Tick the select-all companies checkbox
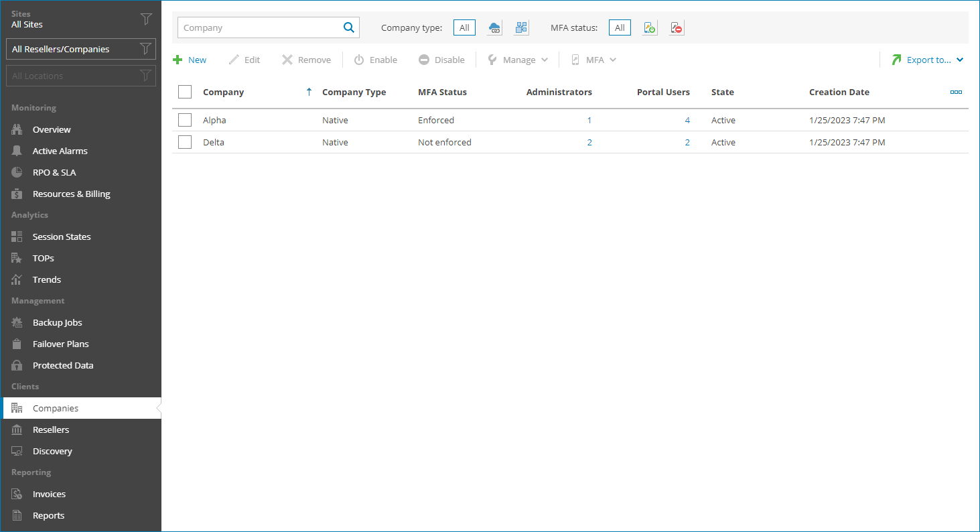980x532 pixels. coord(185,92)
